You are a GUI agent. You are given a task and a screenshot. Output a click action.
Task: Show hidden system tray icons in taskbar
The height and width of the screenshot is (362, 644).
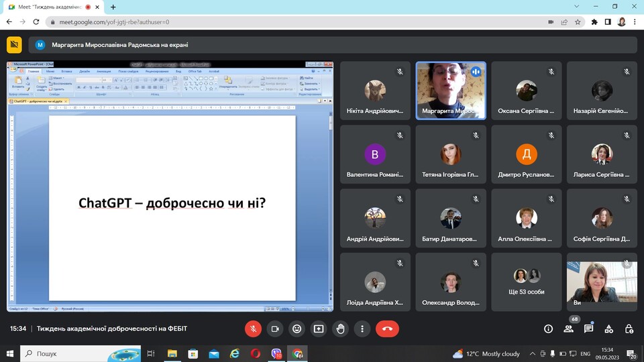(532, 353)
